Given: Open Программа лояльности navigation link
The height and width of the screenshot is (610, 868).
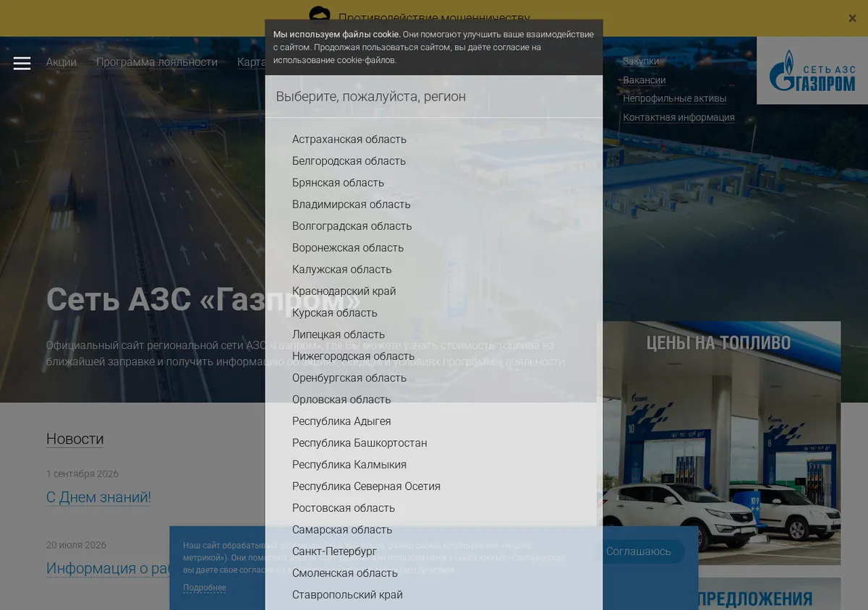Looking at the screenshot, I should [x=157, y=62].
